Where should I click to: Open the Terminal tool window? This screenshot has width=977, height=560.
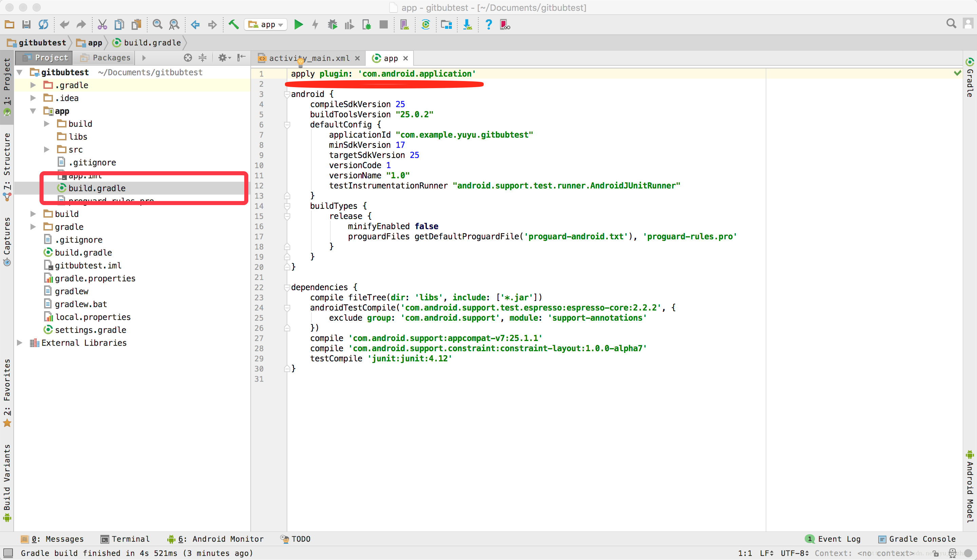coord(125,539)
